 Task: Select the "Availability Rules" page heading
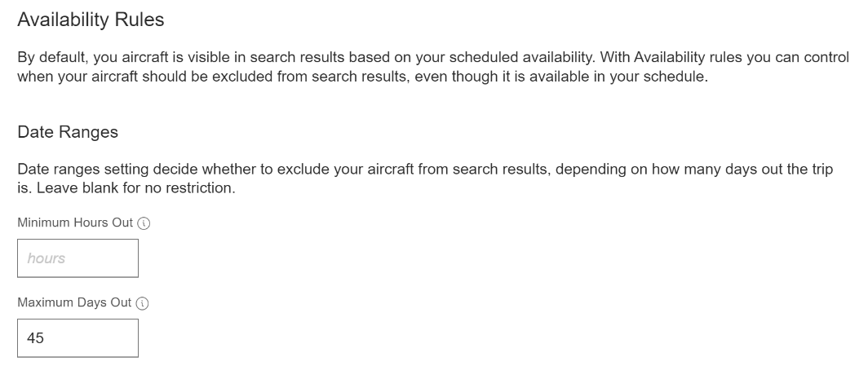tap(91, 20)
